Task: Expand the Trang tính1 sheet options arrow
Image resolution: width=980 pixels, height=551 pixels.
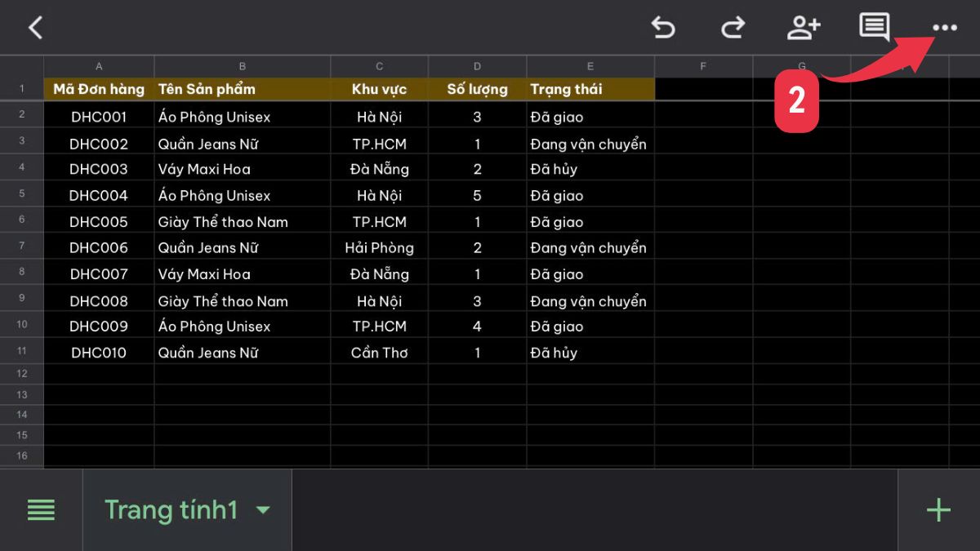Action: click(x=263, y=509)
